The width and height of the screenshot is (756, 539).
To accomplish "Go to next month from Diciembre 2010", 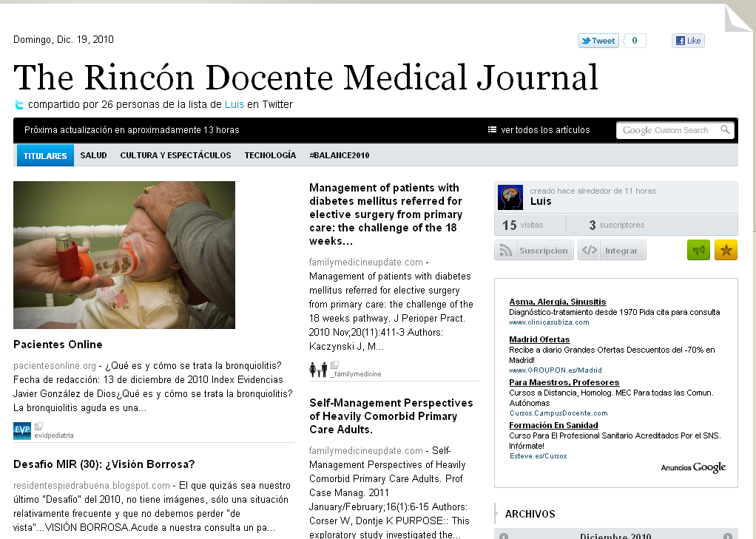I will (729, 535).
